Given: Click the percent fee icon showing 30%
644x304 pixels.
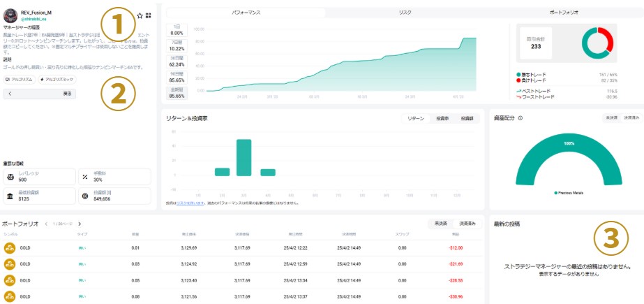Looking at the screenshot, I should (x=85, y=177).
